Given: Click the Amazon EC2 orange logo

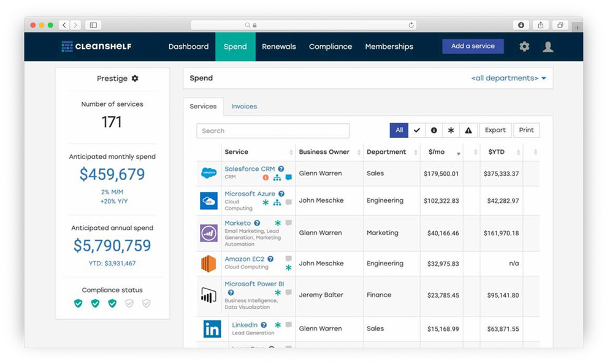Looking at the screenshot, I should (208, 264).
